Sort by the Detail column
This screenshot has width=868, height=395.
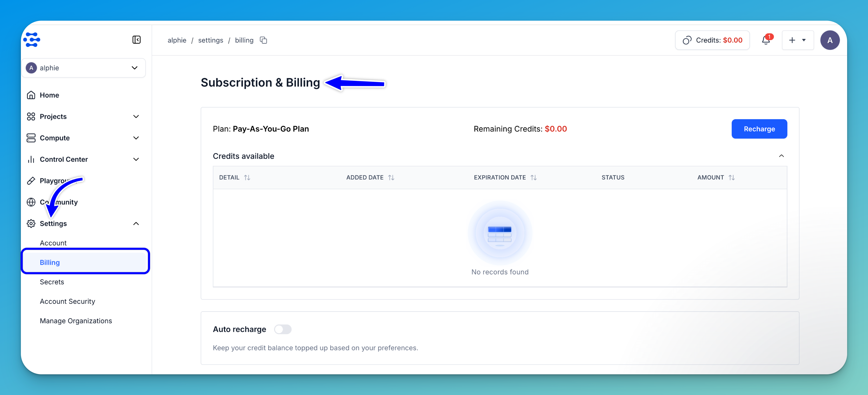pyautogui.click(x=247, y=177)
